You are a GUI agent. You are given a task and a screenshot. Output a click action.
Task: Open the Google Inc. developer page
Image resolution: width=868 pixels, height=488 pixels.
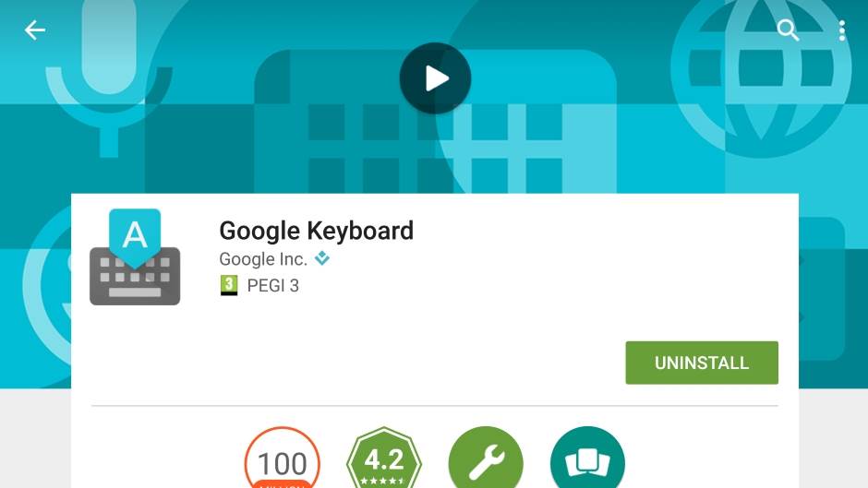pos(263,259)
